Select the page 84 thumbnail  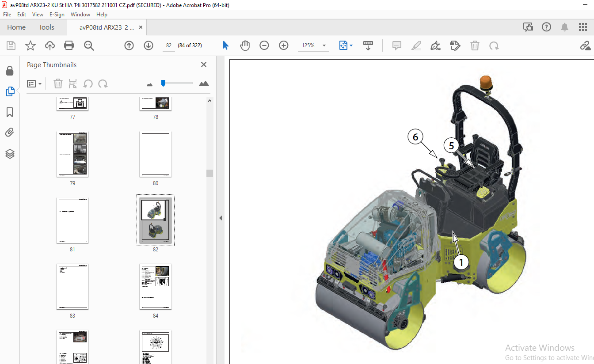click(156, 287)
